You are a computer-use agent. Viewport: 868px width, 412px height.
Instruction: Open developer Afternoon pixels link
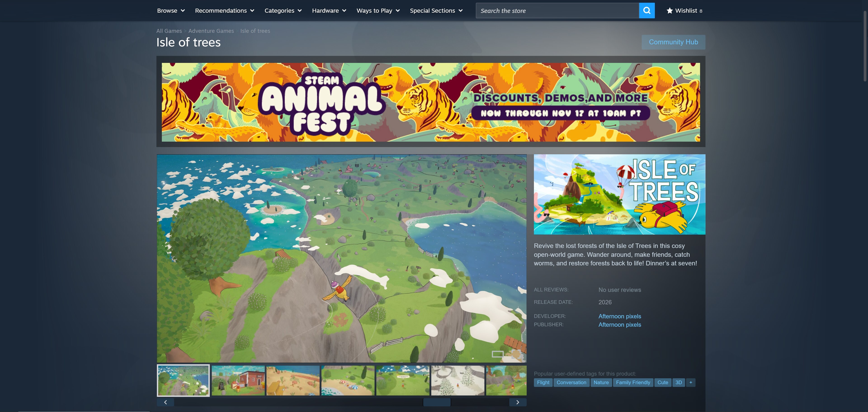[620, 316]
